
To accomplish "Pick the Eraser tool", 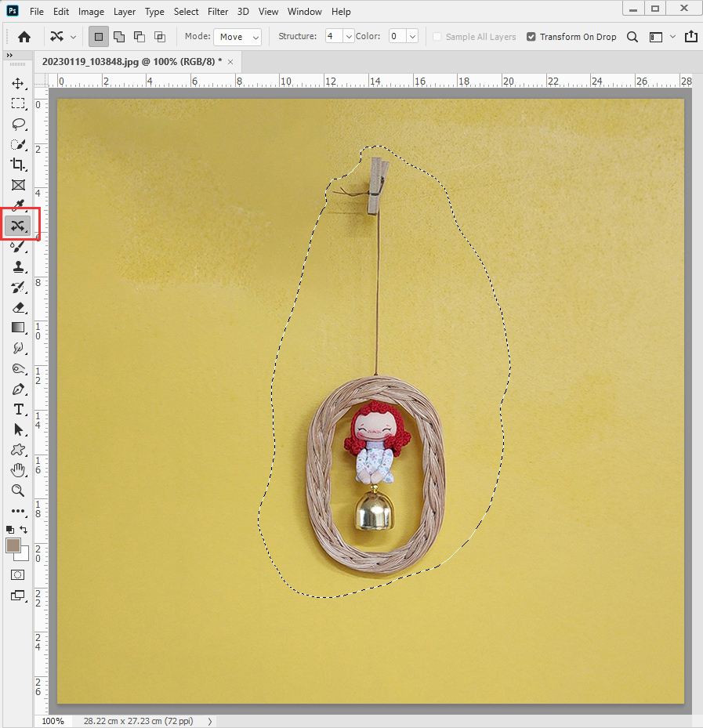I will 18,307.
